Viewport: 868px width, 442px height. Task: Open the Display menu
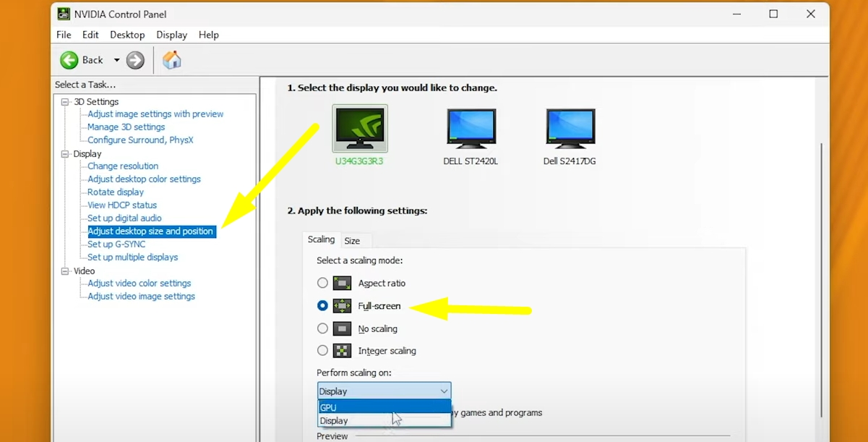[171, 35]
